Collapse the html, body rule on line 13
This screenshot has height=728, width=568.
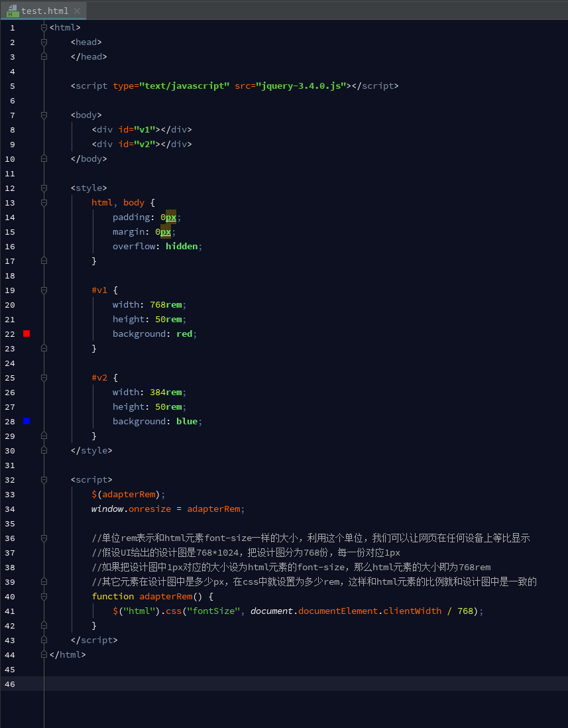coord(44,203)
